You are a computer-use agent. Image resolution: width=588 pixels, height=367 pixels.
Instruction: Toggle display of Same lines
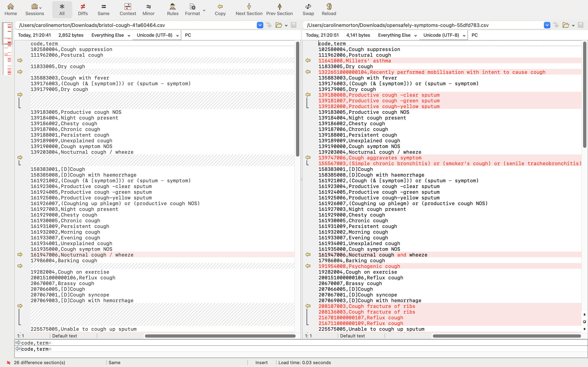coord(103,9)
